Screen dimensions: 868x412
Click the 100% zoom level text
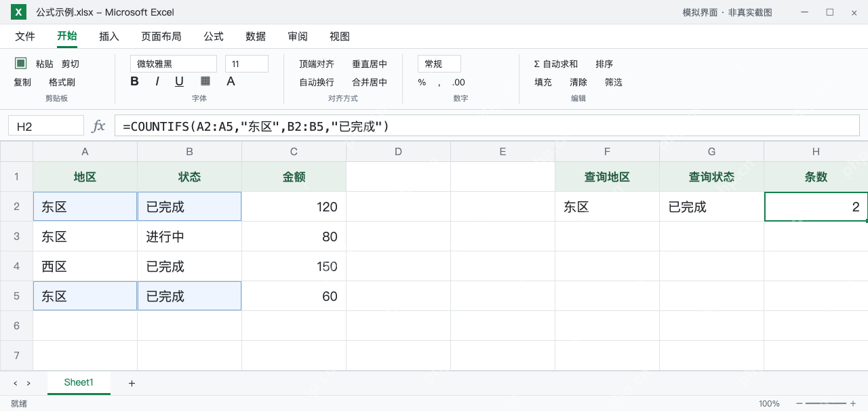769,404
